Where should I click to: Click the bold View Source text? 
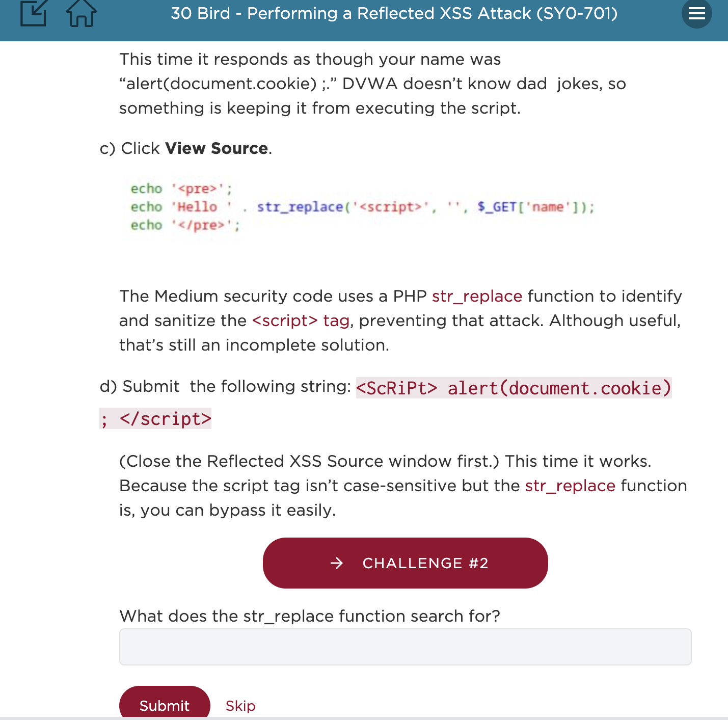click(216, 148)
